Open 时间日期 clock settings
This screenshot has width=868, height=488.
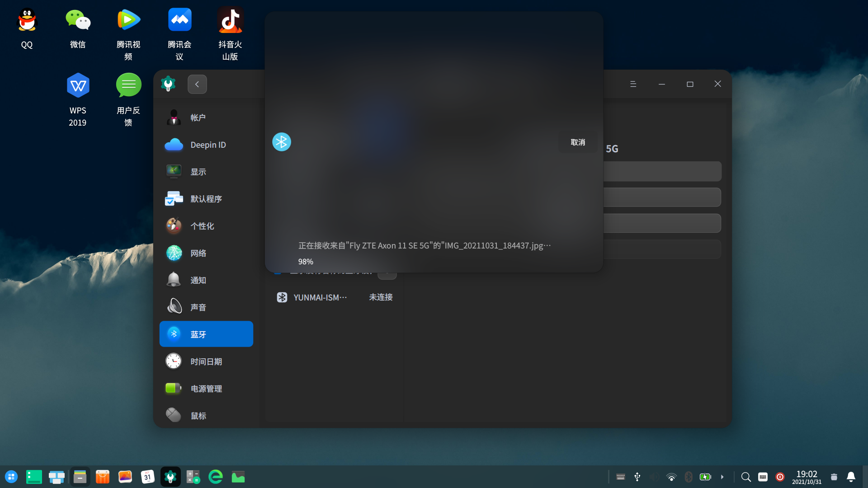coord(206,361)
